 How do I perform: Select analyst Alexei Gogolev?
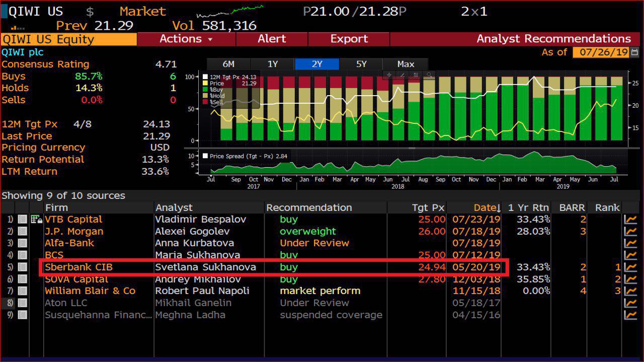pyautogui.click(x=193, y=232)
